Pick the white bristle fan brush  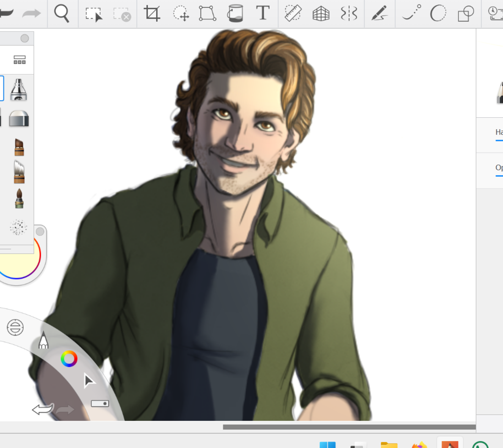(x=19, y=172)
